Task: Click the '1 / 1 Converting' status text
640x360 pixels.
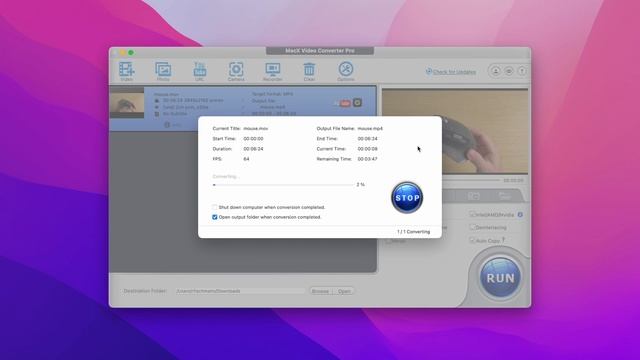Action: pyautogui.click(x=413, y=232)
